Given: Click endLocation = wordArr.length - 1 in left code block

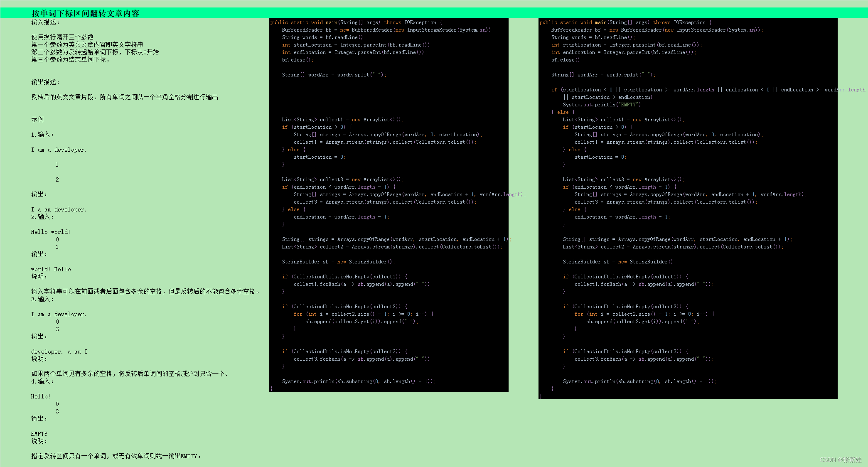Looking at the screenshot, I should (342, 217).
